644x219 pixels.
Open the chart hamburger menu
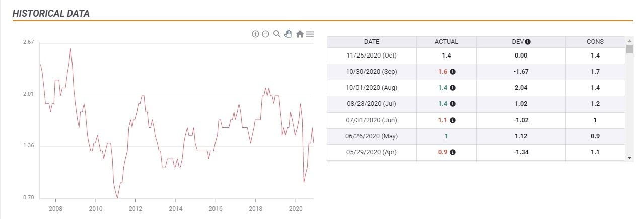click(x=310, y=34)
